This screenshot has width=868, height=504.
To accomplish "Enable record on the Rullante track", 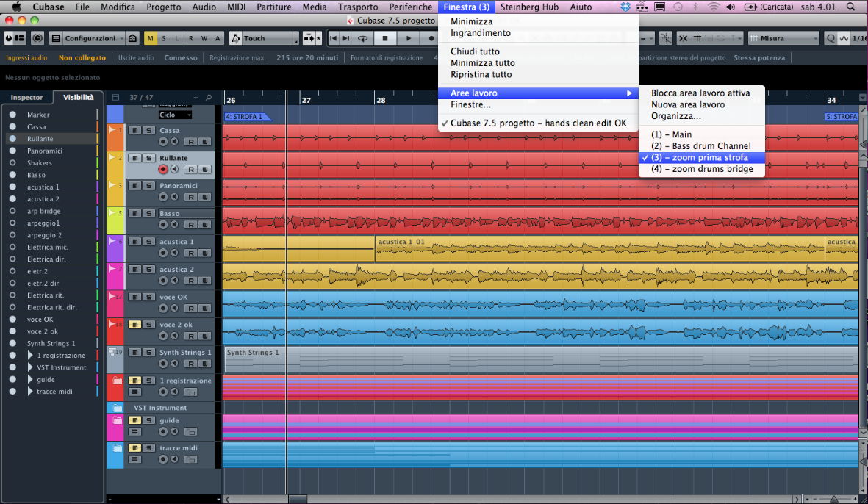I will coord(163,170).
